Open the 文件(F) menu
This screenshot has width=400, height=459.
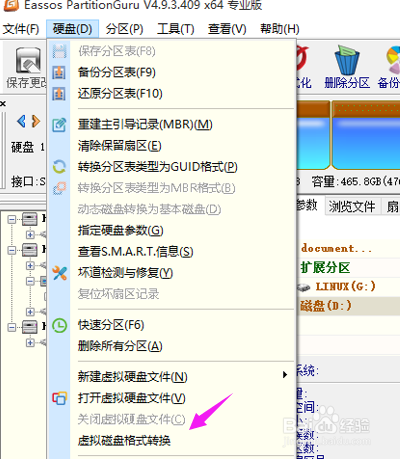tap(21, 29)
